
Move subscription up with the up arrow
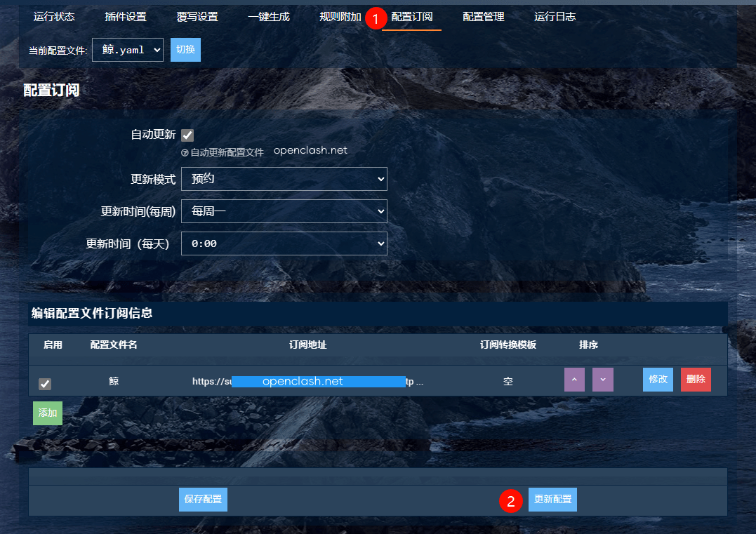coord(574,380)
